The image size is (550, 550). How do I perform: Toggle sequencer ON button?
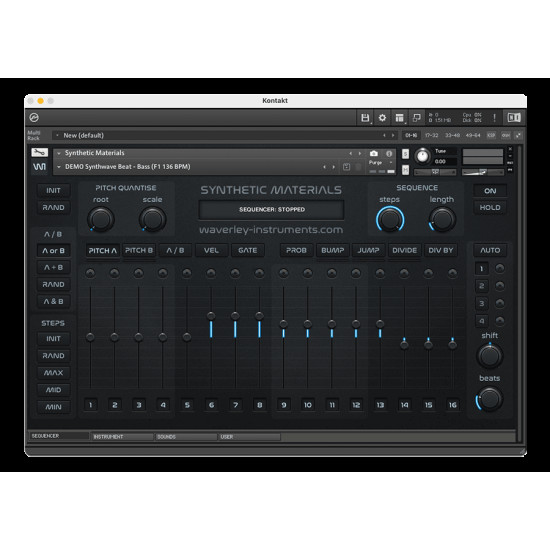tap(490, 191)
